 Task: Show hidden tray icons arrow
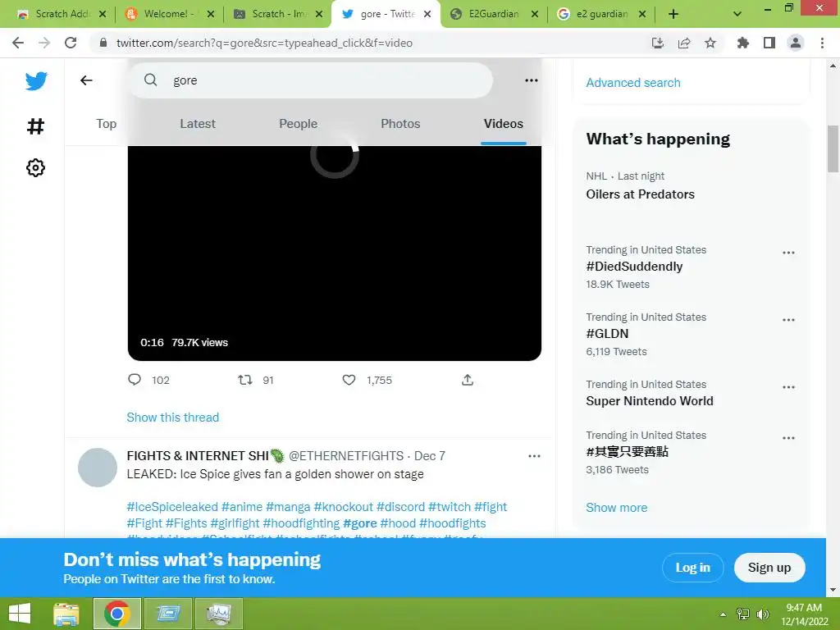tap(723, 614)
